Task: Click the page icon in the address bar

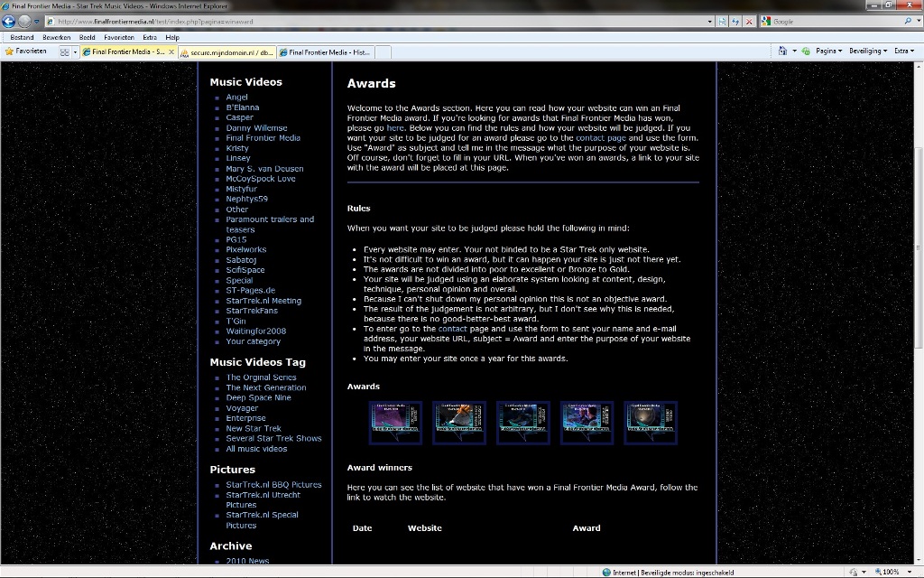Action: 51,22
